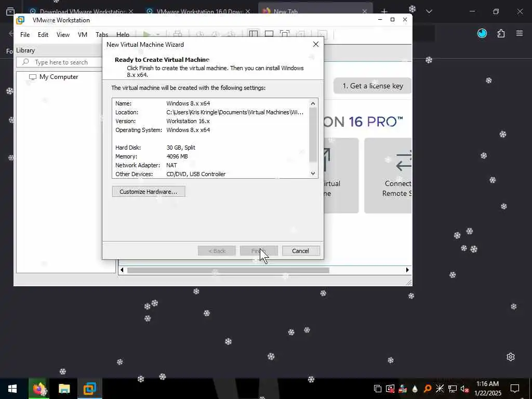Close the New Virtual Machine Wizard dialog
Viewport: 532px width, 399px height.
316,45
